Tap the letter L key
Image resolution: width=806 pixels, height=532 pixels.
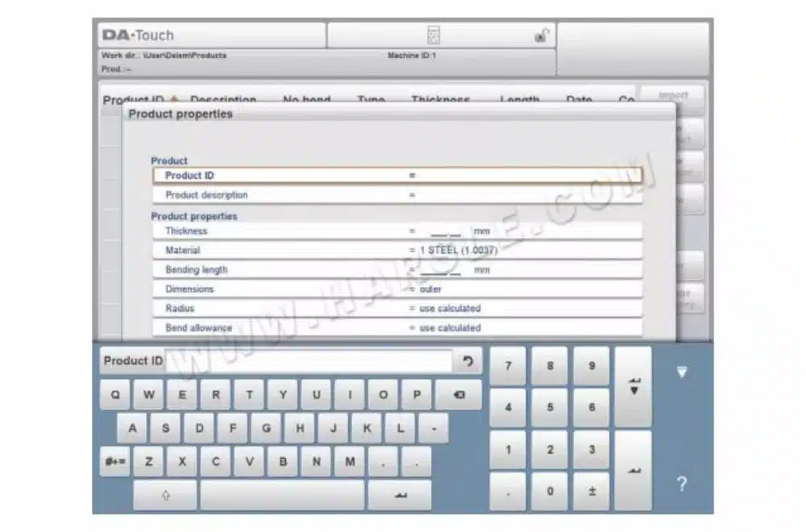401,428
